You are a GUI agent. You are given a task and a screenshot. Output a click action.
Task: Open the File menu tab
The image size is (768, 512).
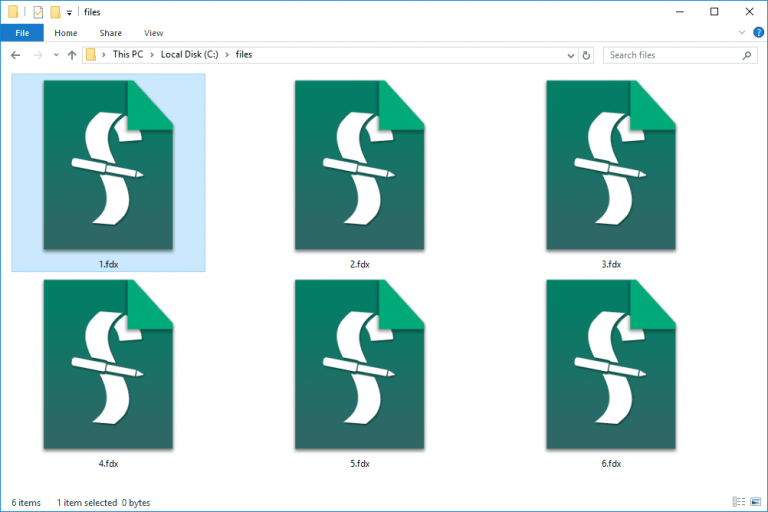click(x=22, y=33)
